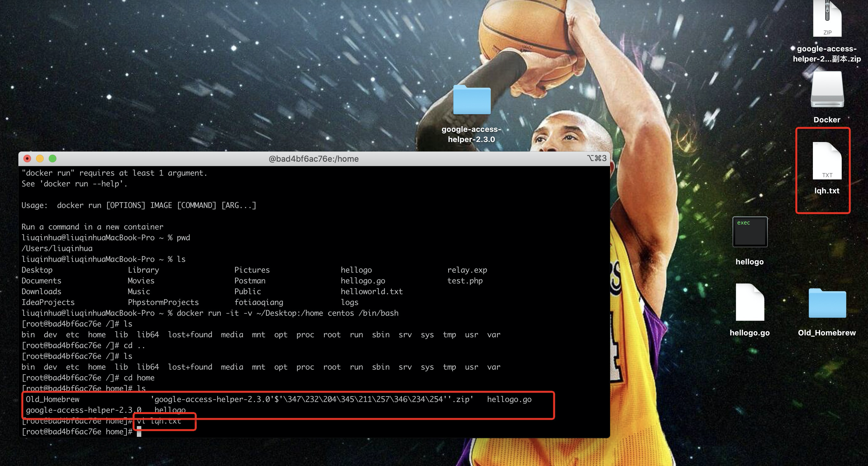Select the google-access-helper zip archive icon

827,19
